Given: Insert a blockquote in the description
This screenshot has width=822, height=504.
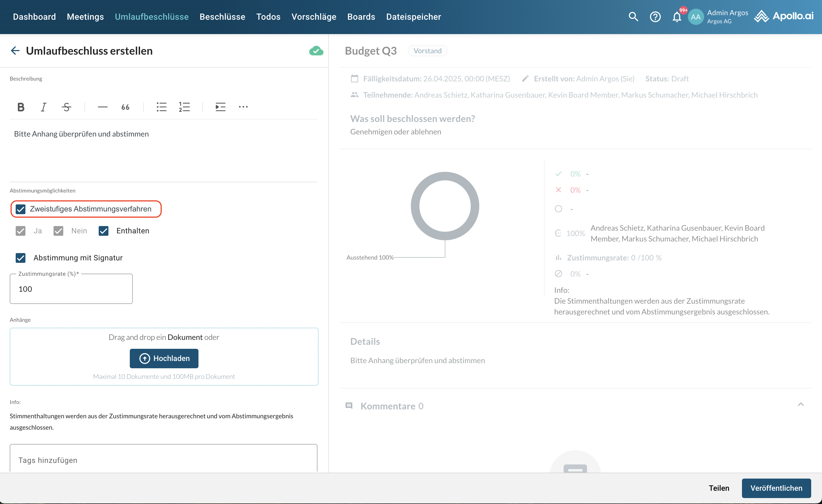Looking at the screenshot, I should (125, 107).
